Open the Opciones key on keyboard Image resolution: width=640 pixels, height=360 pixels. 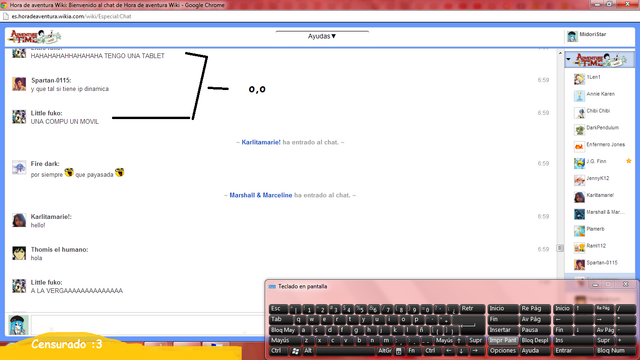pos(503,351)
